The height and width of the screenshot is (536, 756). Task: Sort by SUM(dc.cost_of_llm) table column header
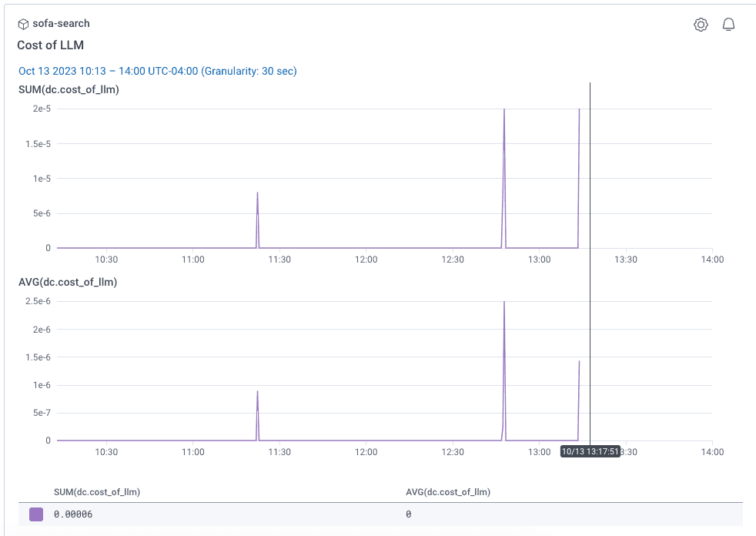coord(97,491)
